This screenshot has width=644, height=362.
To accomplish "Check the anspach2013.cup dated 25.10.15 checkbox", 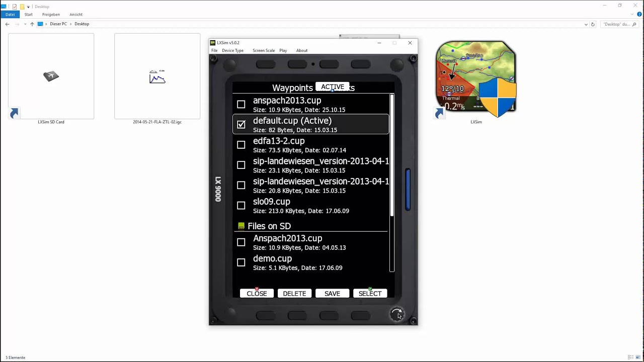I will (241, 105).
